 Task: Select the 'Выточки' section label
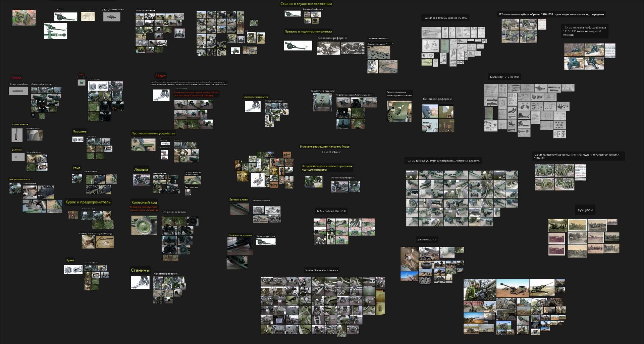click(x=17, y=150)
